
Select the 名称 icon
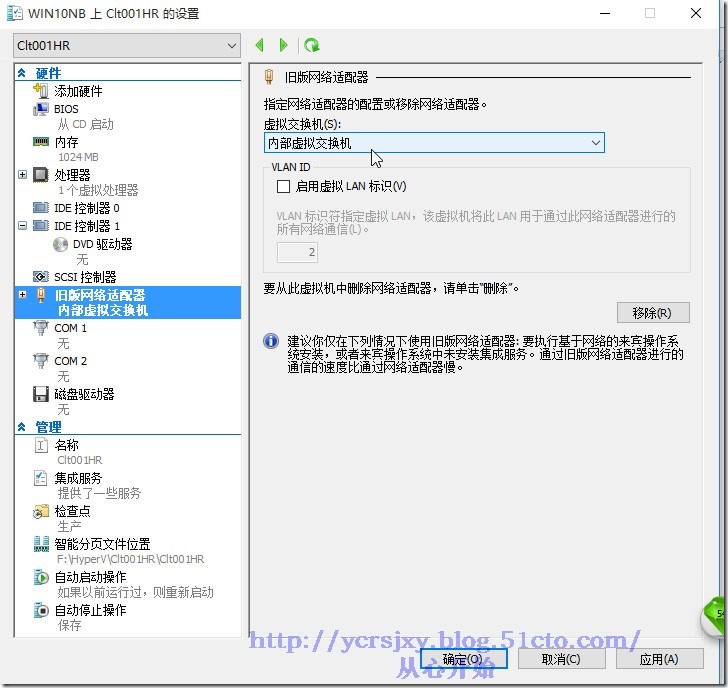41,445
